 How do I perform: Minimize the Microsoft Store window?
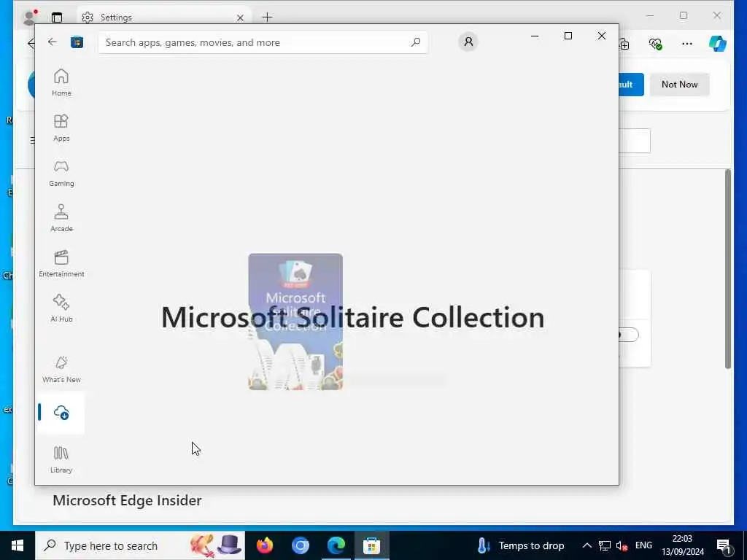pos(535,36)
